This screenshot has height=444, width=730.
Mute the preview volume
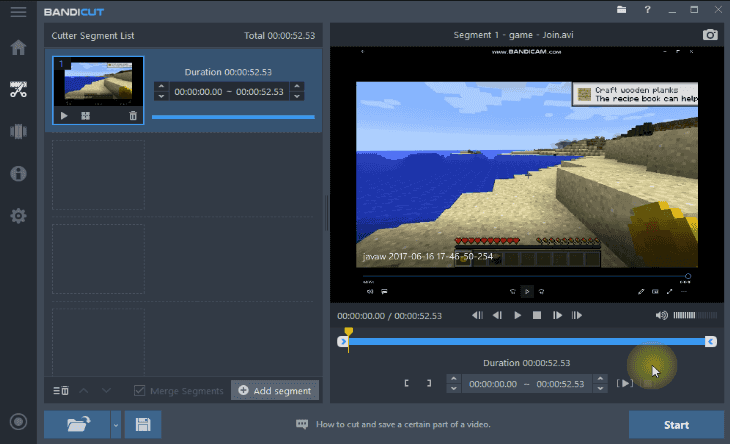click(x=661, y=316)
